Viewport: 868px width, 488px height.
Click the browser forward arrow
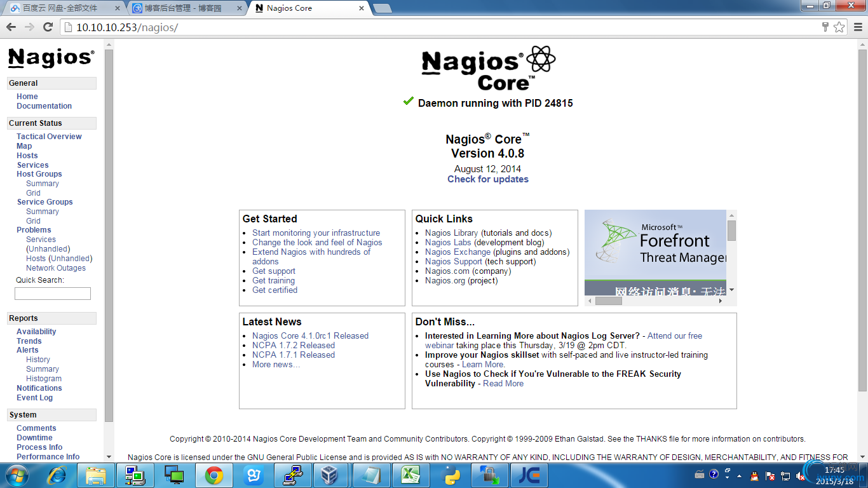pyautogui.click(x=29, y=27)
